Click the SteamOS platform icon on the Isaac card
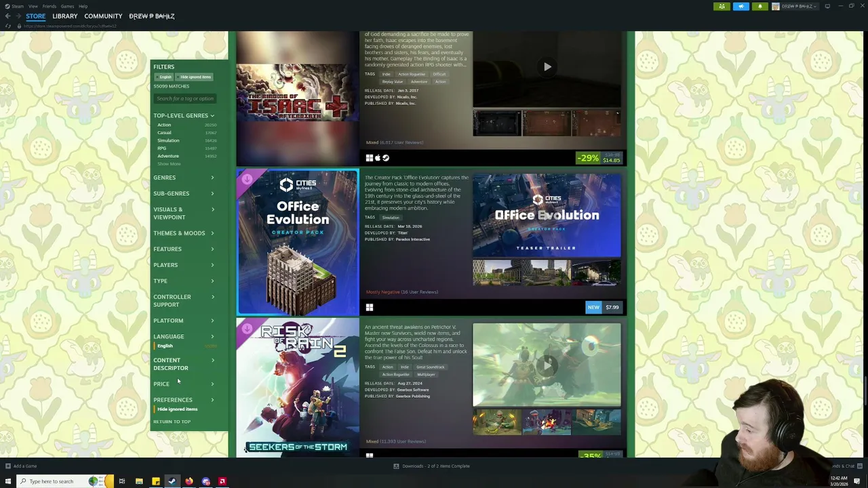Image resolution: width=868 pixels, height=488 pixels. click(386, 158)
